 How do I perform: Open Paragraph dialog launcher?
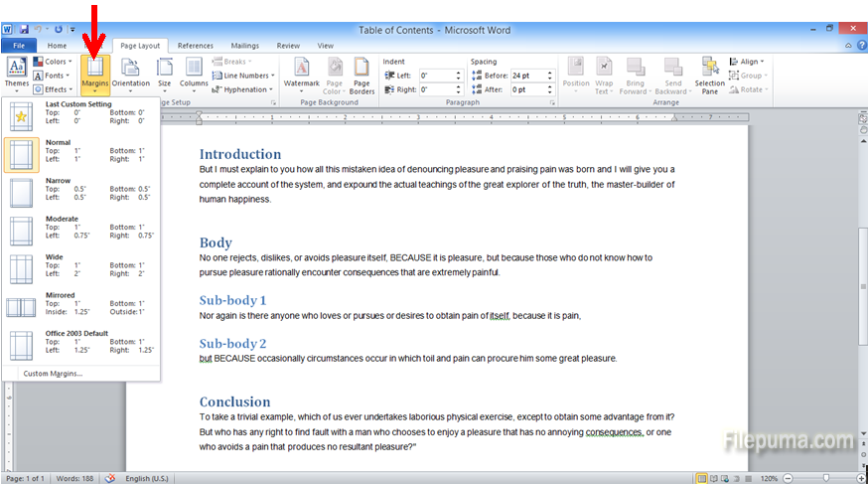pyautogui.click(x=552, y=103)
